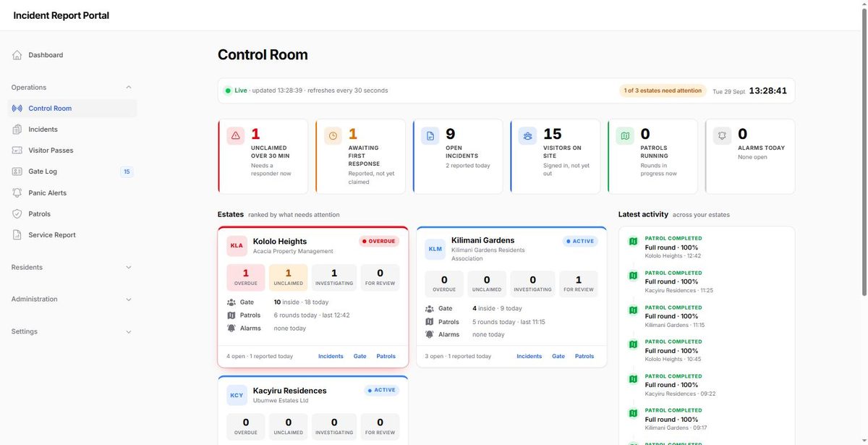868x445 pixels.
Task: Click the KCY badge on Kacyiru Residences card
Action: click(237, 395)
